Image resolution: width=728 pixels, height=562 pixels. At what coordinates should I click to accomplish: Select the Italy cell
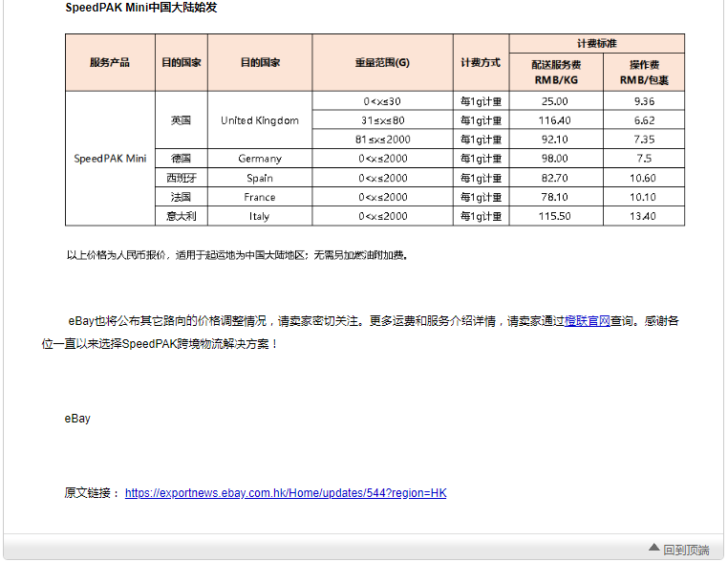coord(260,216)
